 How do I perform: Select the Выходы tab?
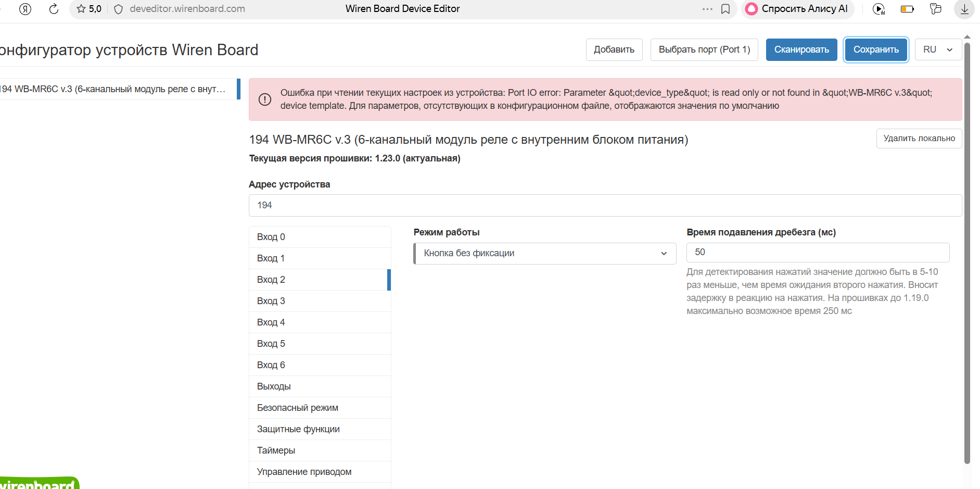[x=320, y=386]
